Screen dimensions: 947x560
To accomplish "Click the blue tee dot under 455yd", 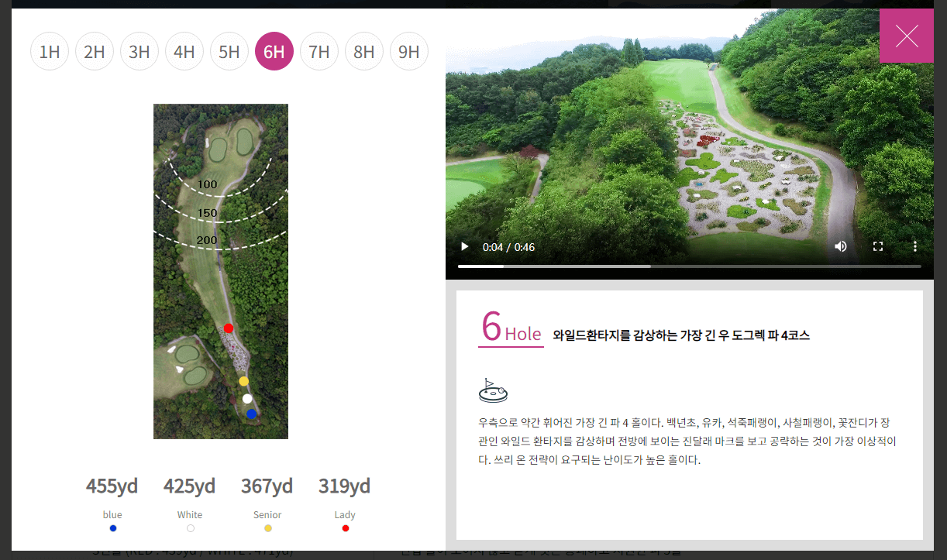I will (112, 527).
